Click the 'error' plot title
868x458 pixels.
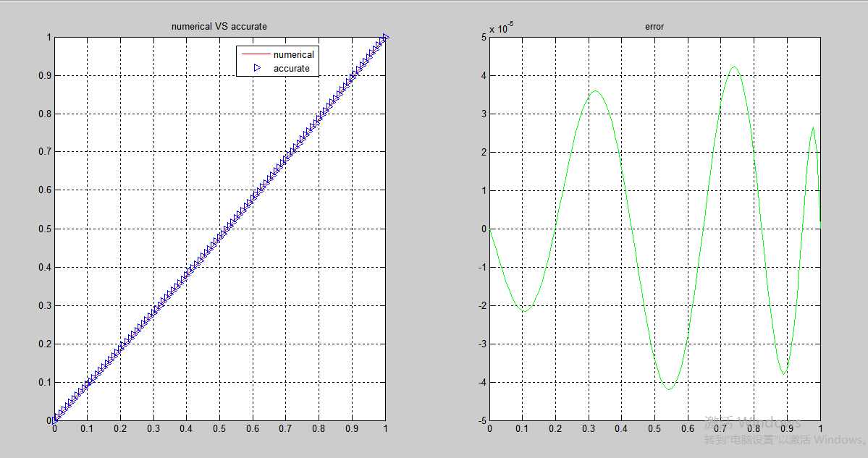coord(654,26)
